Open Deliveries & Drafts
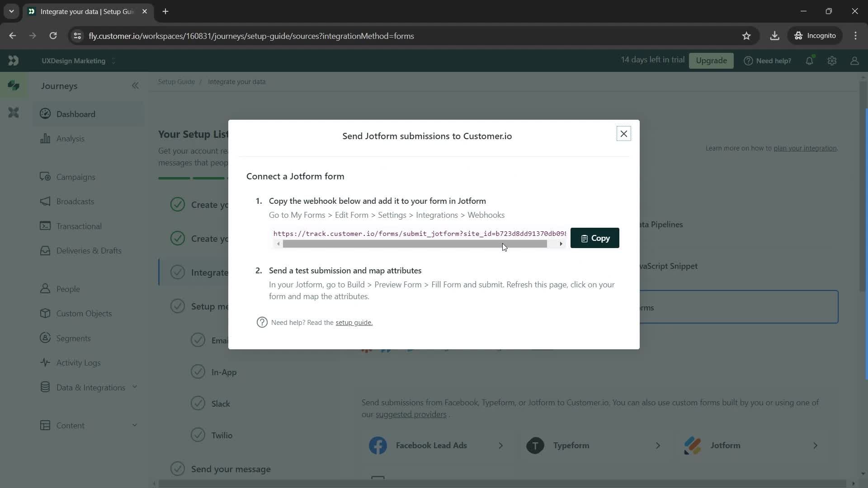Image resolution: width=868 pixels, height=488 pixels. (x=88, y=251)
